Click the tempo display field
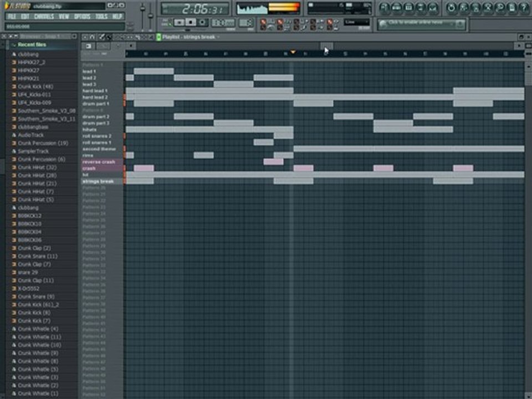Image resolution: width=532 pixels, height=399 pixels. (x=223, y=23)
